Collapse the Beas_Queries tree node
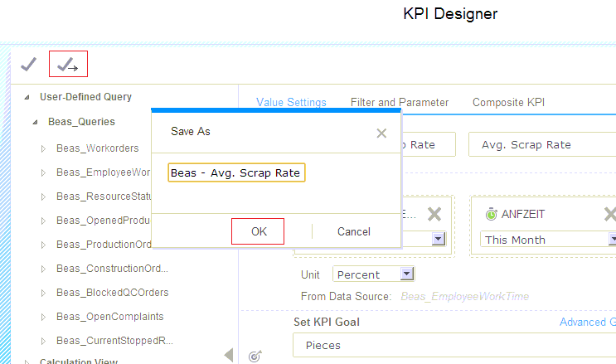This screenshot has height=364, width=616. point(36,122)
